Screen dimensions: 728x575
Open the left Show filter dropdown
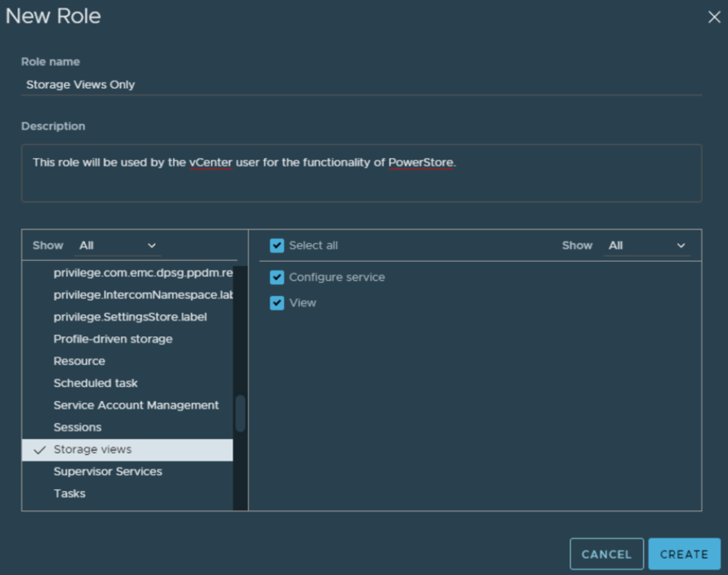118,246
